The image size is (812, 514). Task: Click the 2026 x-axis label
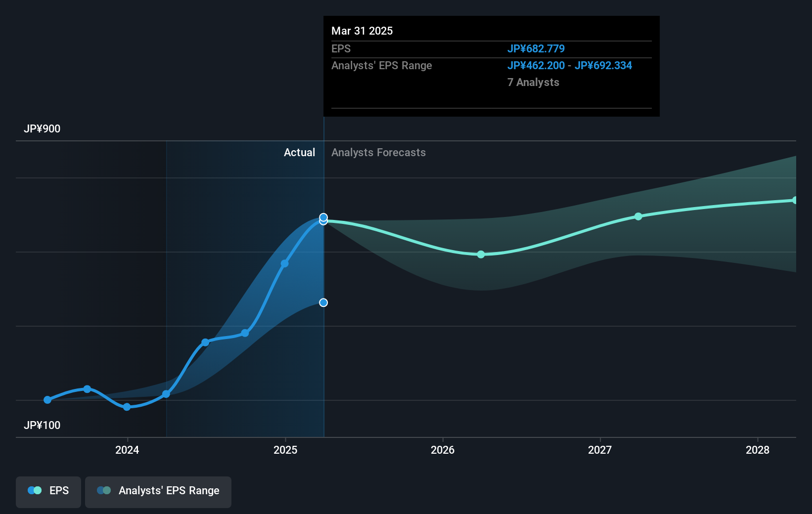[x=443, y=450]
